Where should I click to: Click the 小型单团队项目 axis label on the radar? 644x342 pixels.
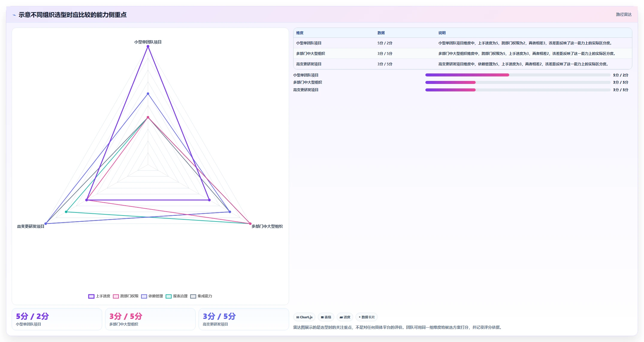point(148,42)
